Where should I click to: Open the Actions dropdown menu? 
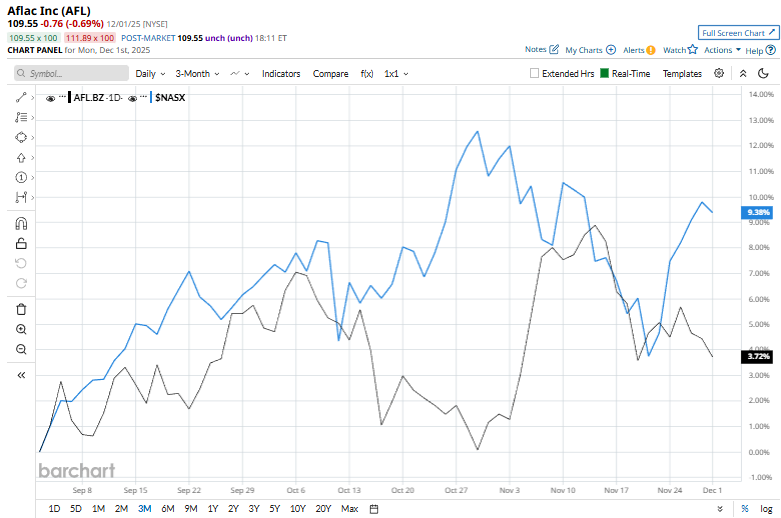(x=722, y=50)
